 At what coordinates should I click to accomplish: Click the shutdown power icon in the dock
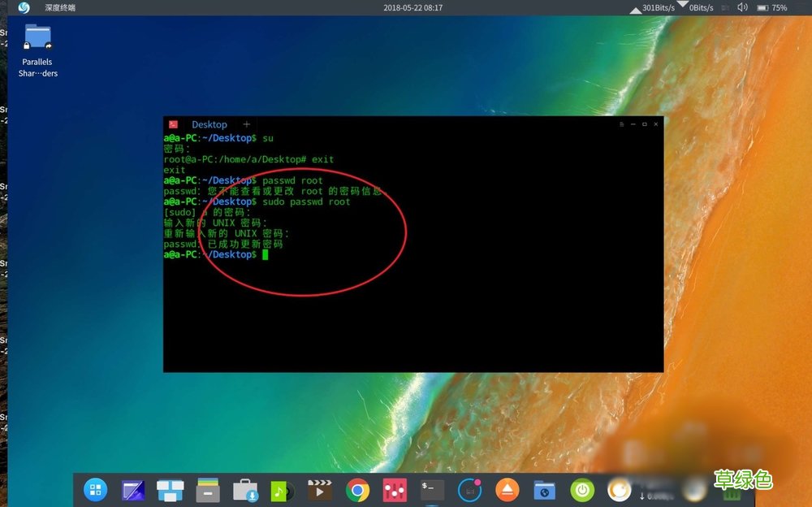point(581,490)
